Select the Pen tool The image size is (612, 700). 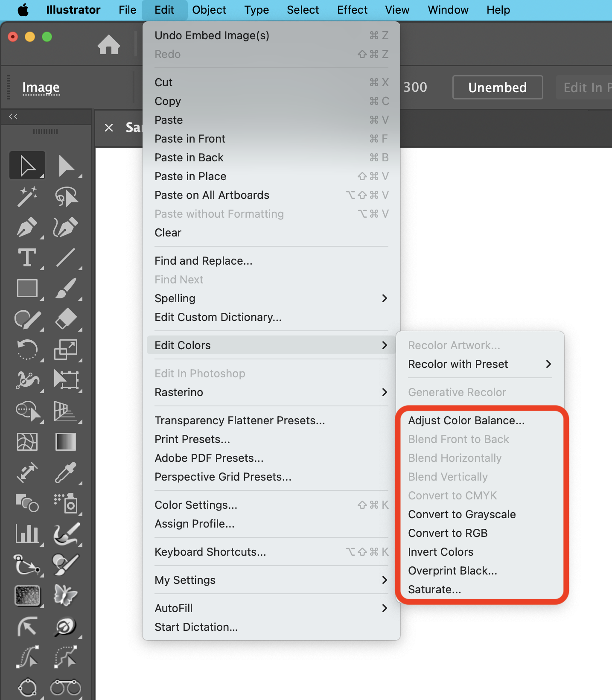click(26, 227)
